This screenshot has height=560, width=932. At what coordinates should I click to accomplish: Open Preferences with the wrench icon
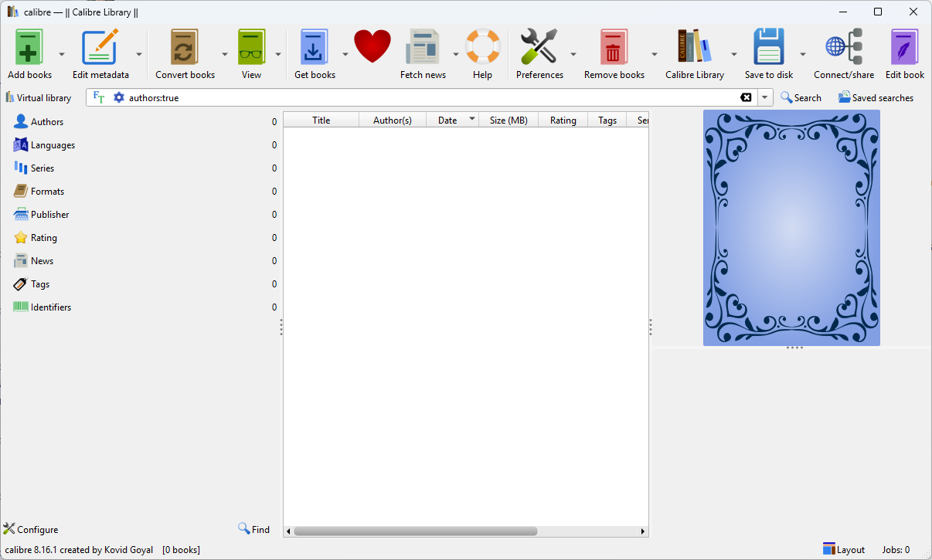click(x=539, y=48)
